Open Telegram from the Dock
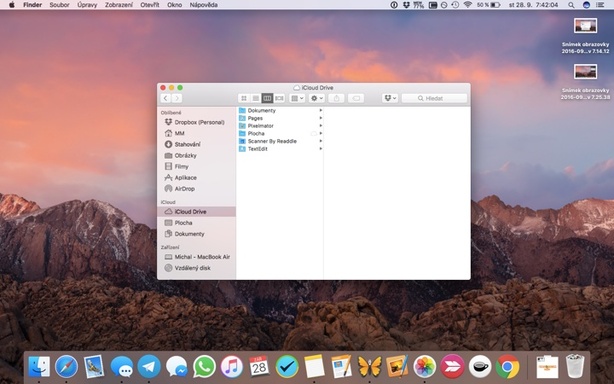The height and width of the screenshot is (384, 614). coord(149,367)
